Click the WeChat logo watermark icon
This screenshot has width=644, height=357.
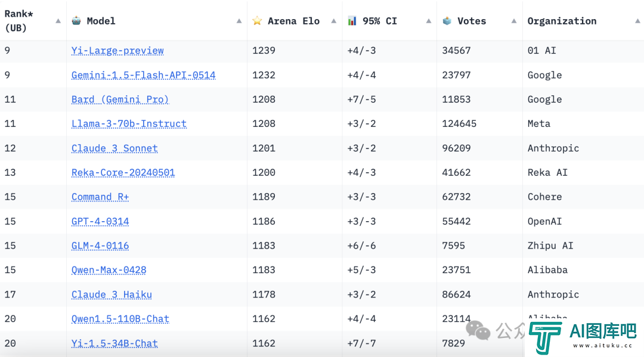click(478, 330)
